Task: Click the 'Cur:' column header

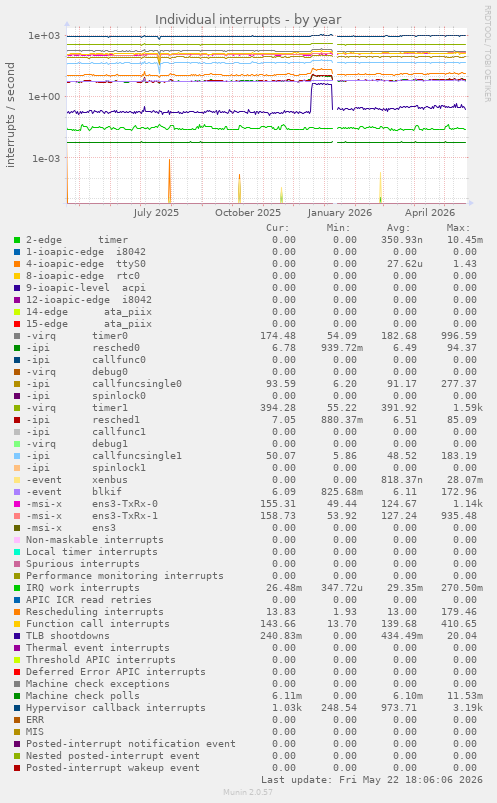Action: click(x=278, y=228)
